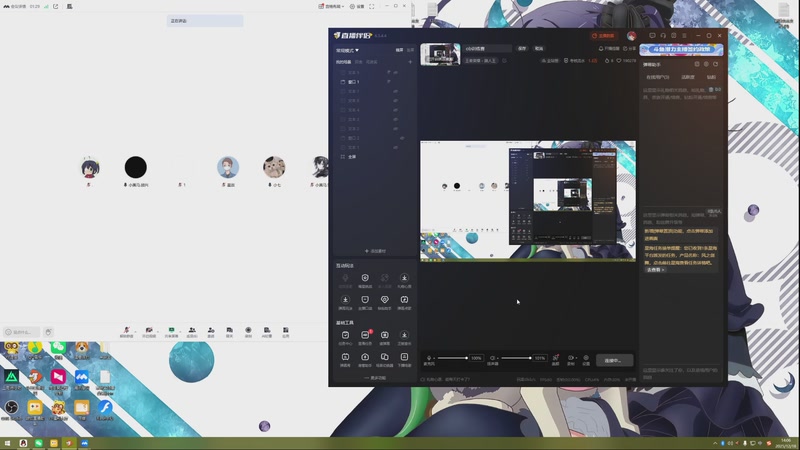Open 应用 apps in meeting toolbar
The height and width of the screenshot is (450, 800).
286,332
